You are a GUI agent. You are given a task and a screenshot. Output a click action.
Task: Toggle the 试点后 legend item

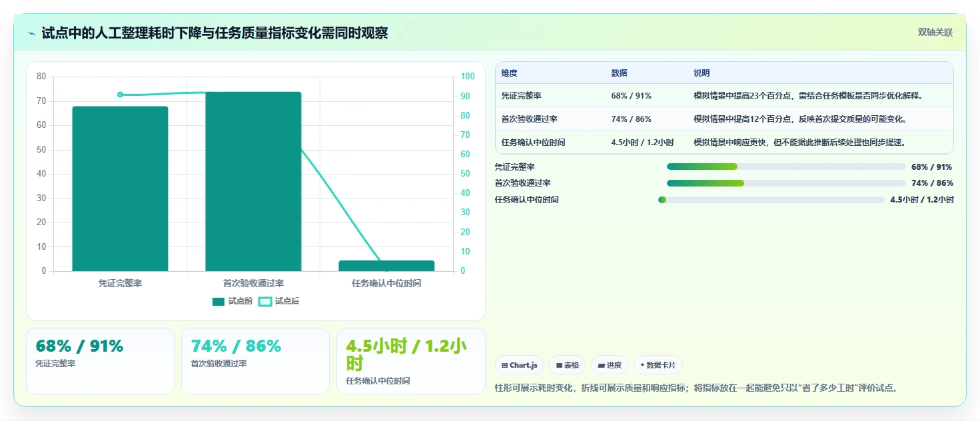pyautogui.click(x=279, y=301)
